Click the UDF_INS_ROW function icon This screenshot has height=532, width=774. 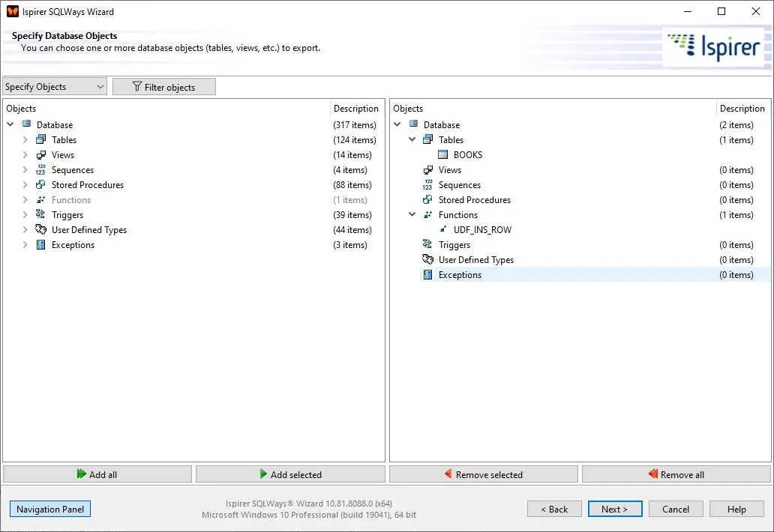click(x=443, y=229)
